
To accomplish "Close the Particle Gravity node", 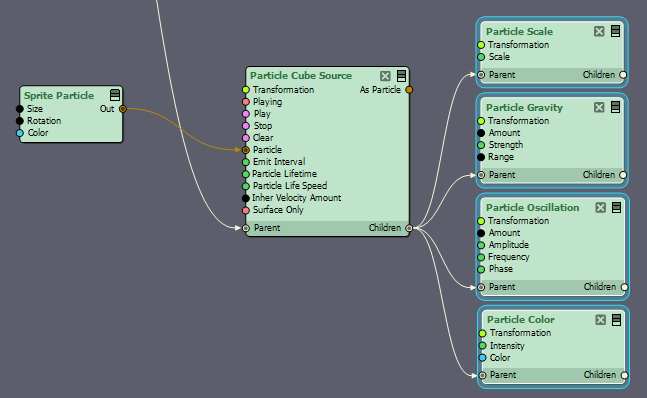I will pos(599,108).
